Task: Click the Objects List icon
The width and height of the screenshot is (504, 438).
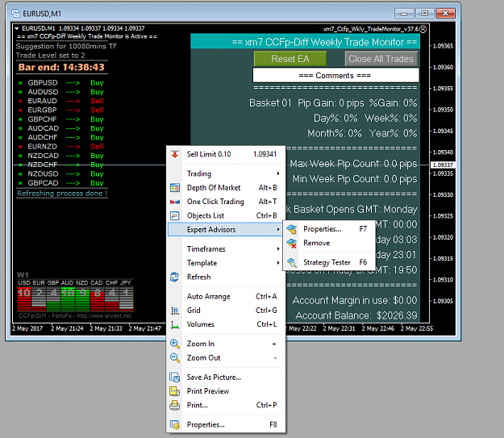Action: click(175, 215)
